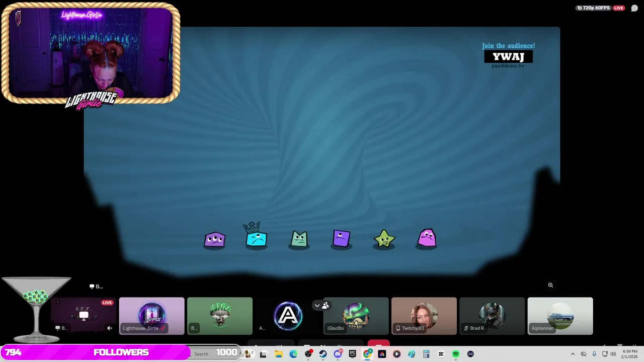
Task: Open the 6:59 PM clock and date
Action: click(630, 354)
